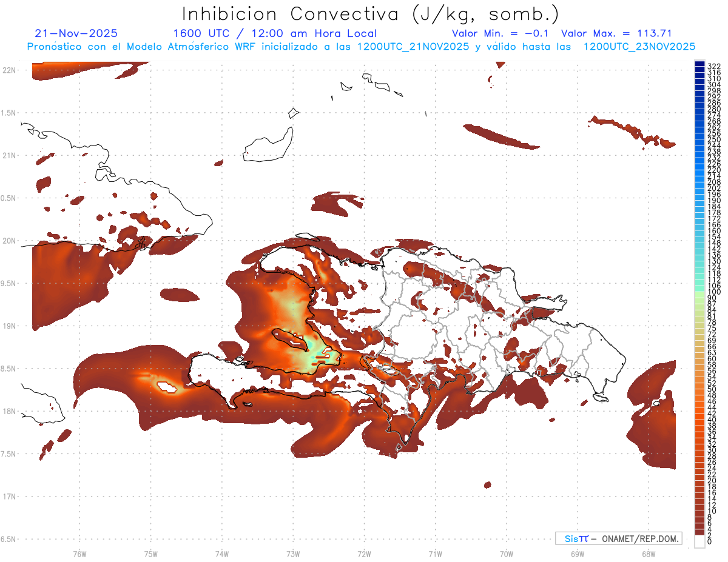Click the "68W" longitude label

pyautogui.click(x=648, y=554)
